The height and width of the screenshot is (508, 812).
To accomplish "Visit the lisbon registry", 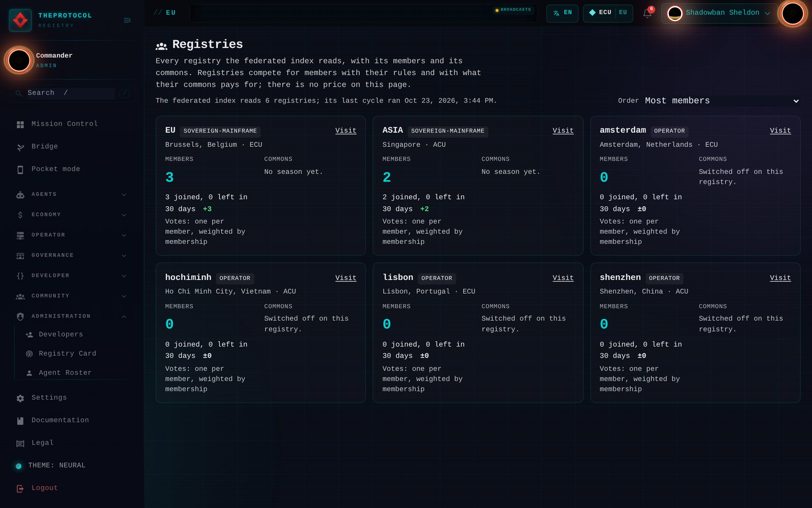I will pyautogui.click(x=563, y=278).
